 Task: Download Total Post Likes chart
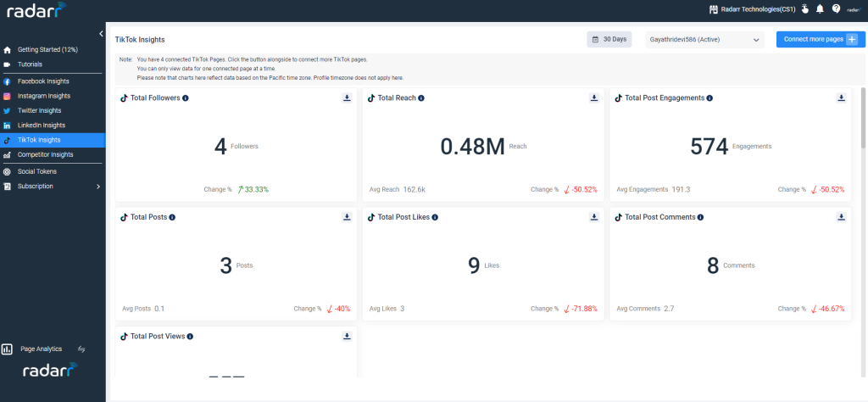pos(594,217)
